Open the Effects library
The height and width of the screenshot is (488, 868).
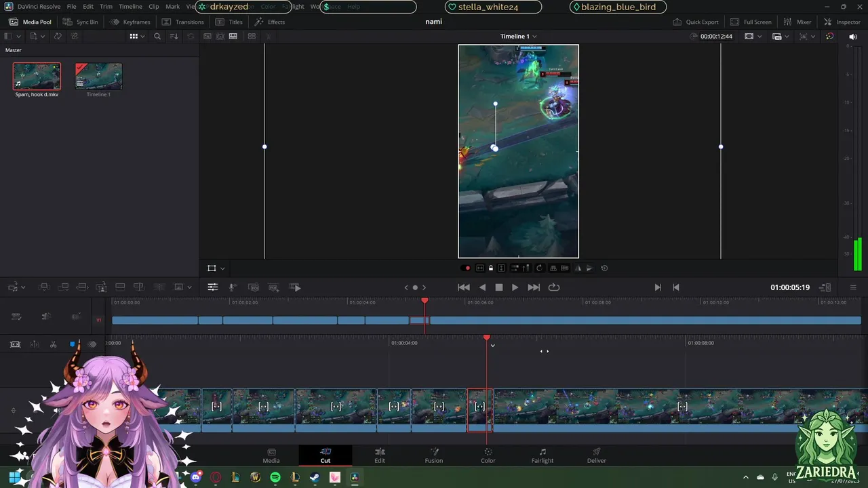pyautogui.click(x=269, y=22)
